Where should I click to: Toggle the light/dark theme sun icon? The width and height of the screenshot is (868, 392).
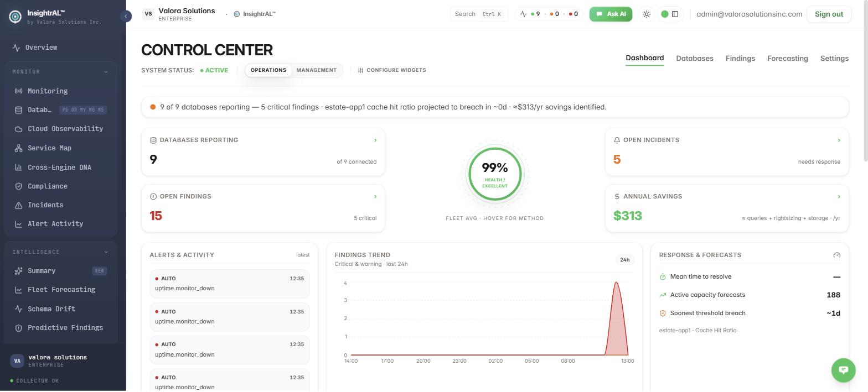click(x=647, y=14)
